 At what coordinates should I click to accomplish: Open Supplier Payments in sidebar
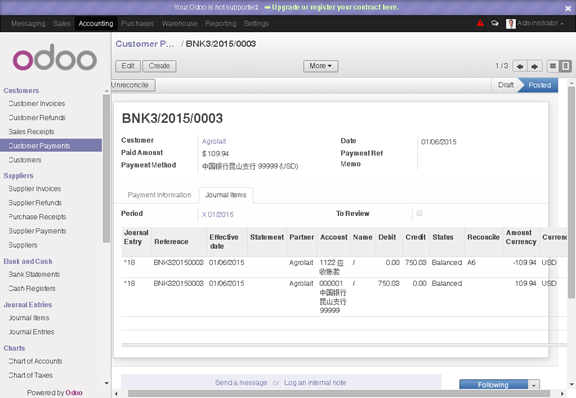(x=37, y=231)
